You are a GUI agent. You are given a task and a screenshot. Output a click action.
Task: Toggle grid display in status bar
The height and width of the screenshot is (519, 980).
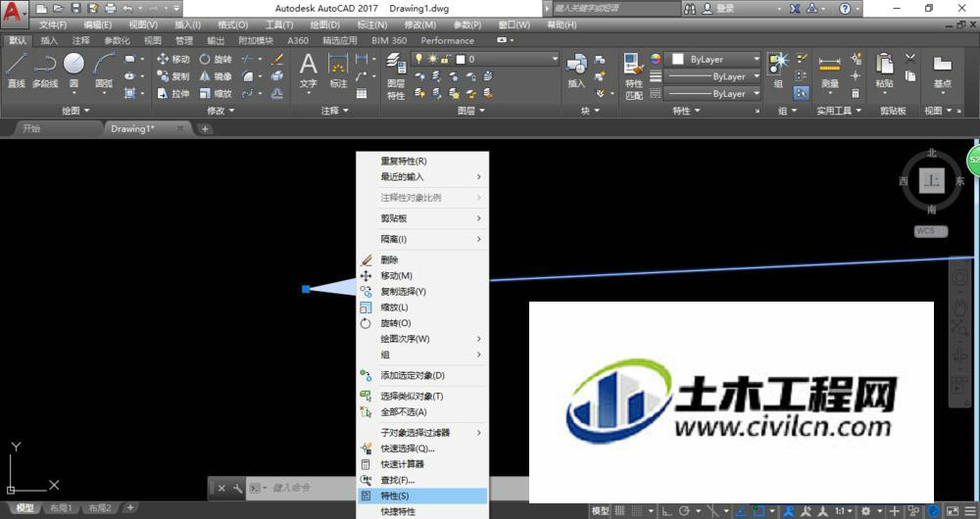(x=620, y=511)
